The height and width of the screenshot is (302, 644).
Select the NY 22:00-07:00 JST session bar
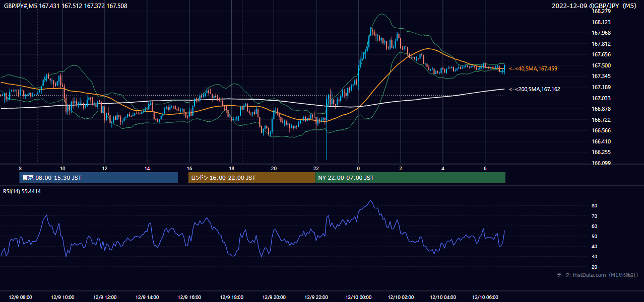pyautogui.click(x=410, y=178)
